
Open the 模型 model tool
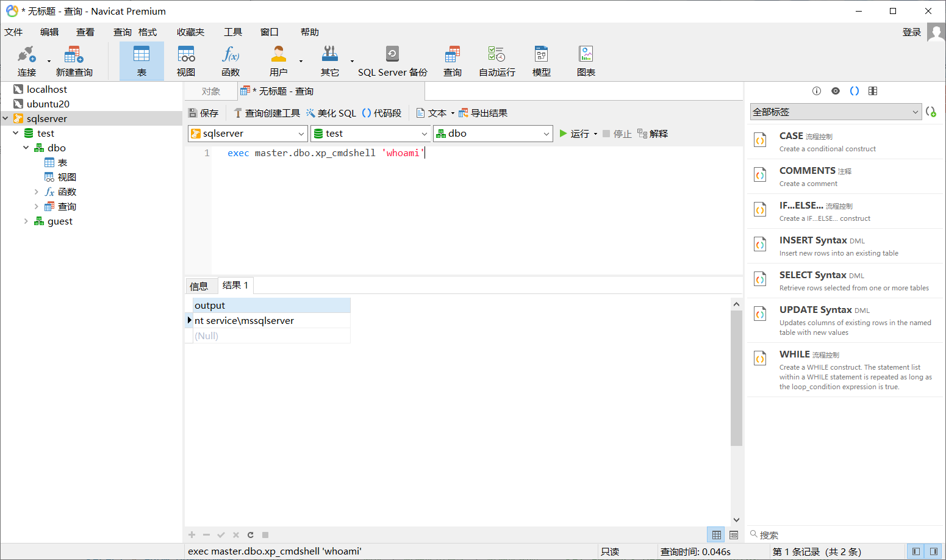541,61
